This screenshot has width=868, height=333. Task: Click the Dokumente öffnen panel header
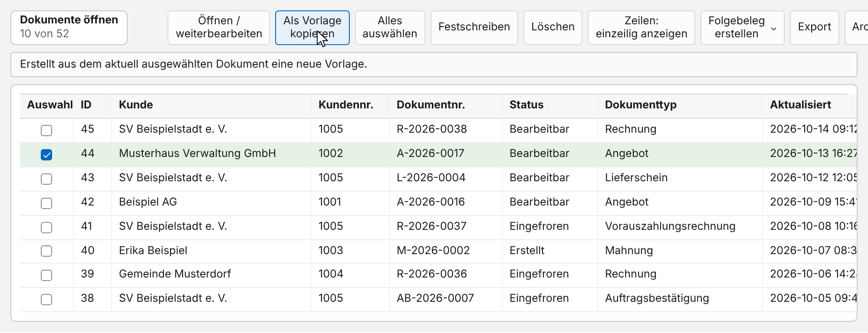(69, 27)
